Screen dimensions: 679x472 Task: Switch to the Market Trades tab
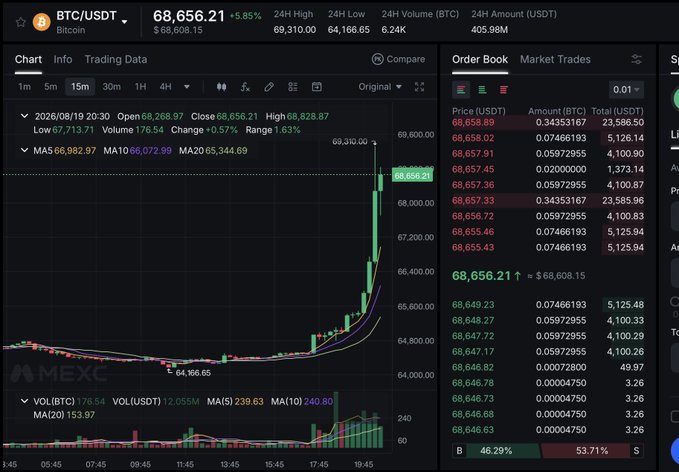point(555,59)
